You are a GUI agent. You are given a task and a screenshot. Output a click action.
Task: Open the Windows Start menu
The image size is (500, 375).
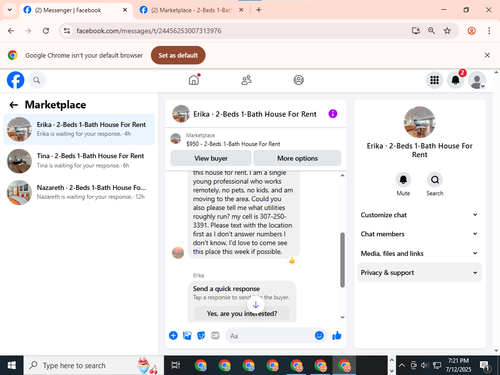pos(12,365)
